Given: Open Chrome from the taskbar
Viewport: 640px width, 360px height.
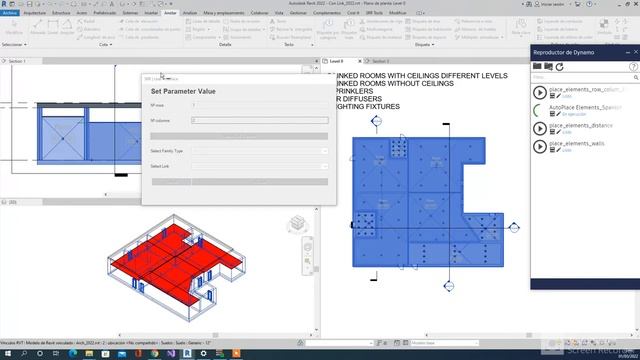Looking at the screenshot, I should click(x=155, y=353).
